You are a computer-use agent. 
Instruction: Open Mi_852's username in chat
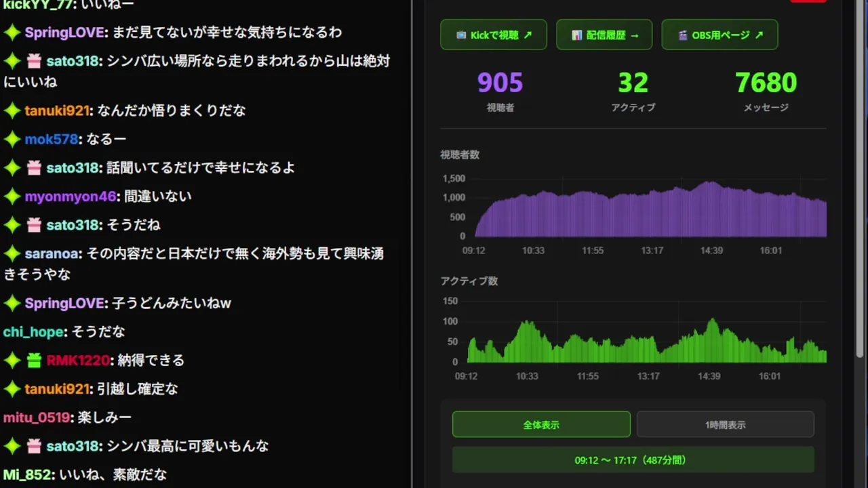click(x=27, y=474)
